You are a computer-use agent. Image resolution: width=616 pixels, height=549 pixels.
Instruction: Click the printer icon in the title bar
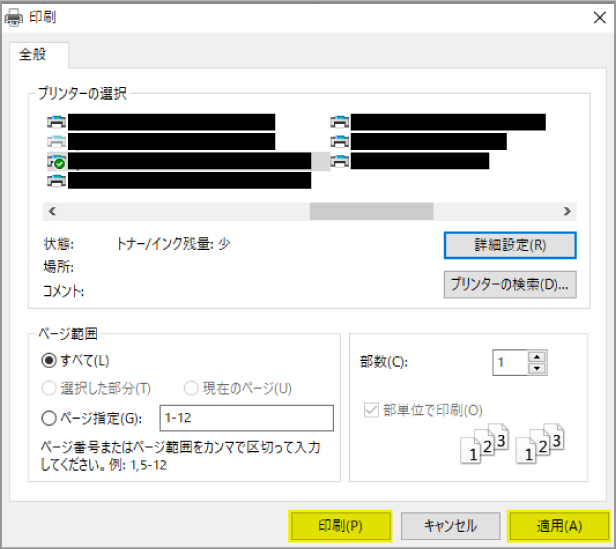(14, 17)
